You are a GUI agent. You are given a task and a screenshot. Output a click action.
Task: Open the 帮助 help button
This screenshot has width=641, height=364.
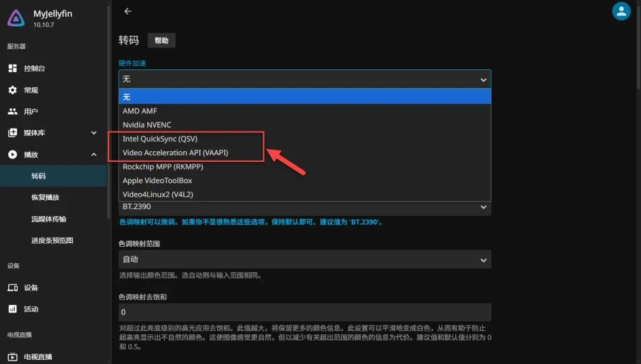[161, 40]
